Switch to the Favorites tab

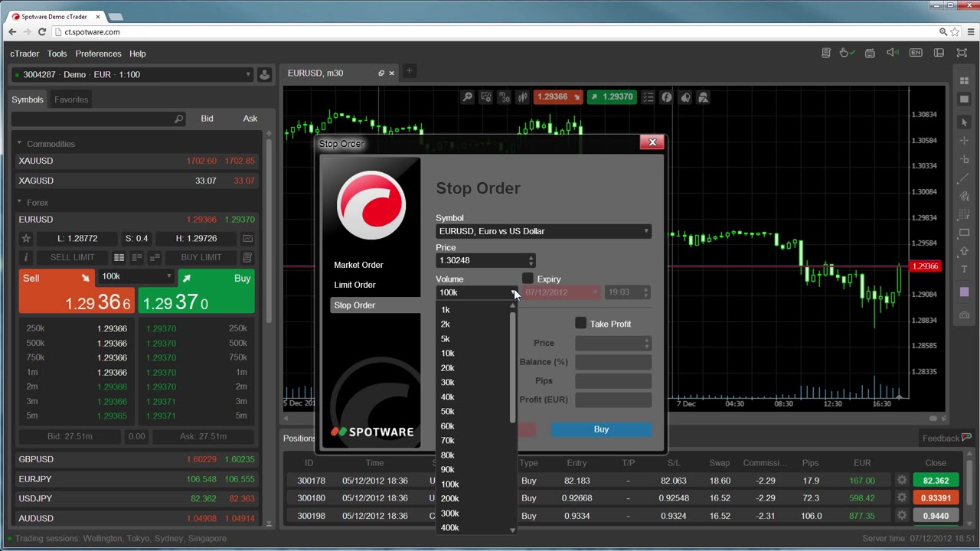tap(71, 99)
